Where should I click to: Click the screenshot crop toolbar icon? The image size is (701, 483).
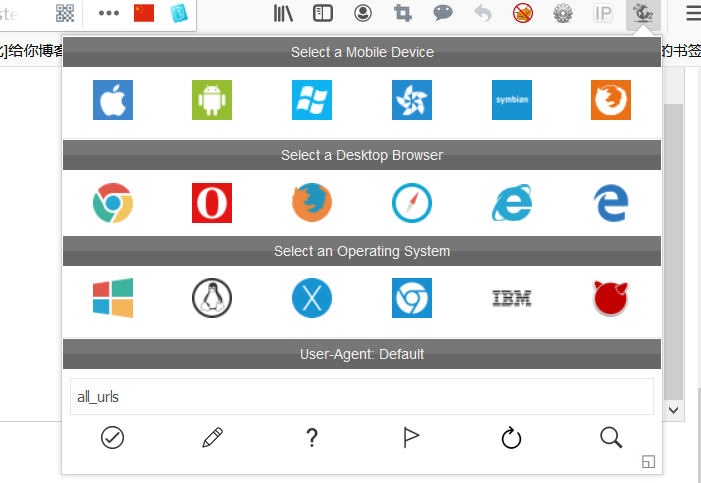[403, 13]
